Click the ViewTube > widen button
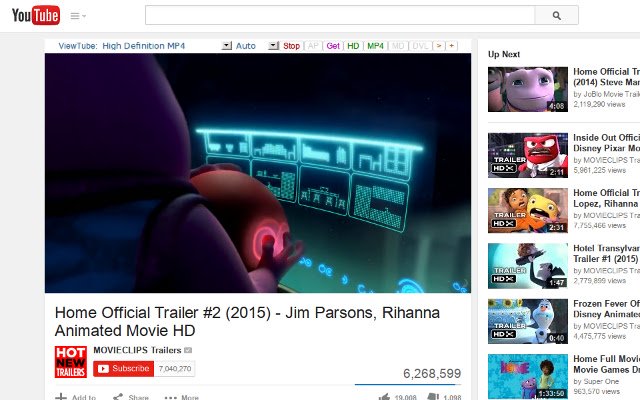 point(439,46)
